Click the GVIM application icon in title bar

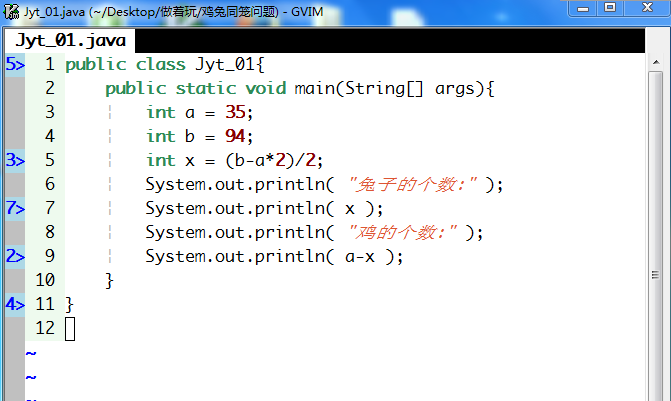click(11, 12)
